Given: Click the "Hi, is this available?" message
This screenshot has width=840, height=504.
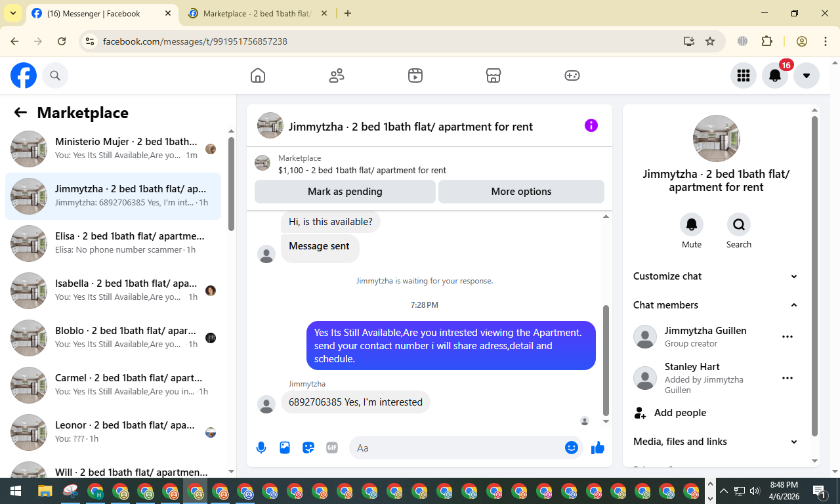Looking at the screenshot, I should point(331,222).
